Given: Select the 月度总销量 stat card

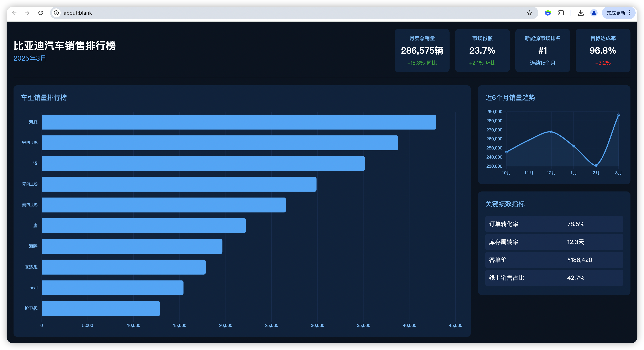Looking at the screenshot, I should tap(422, 50).
